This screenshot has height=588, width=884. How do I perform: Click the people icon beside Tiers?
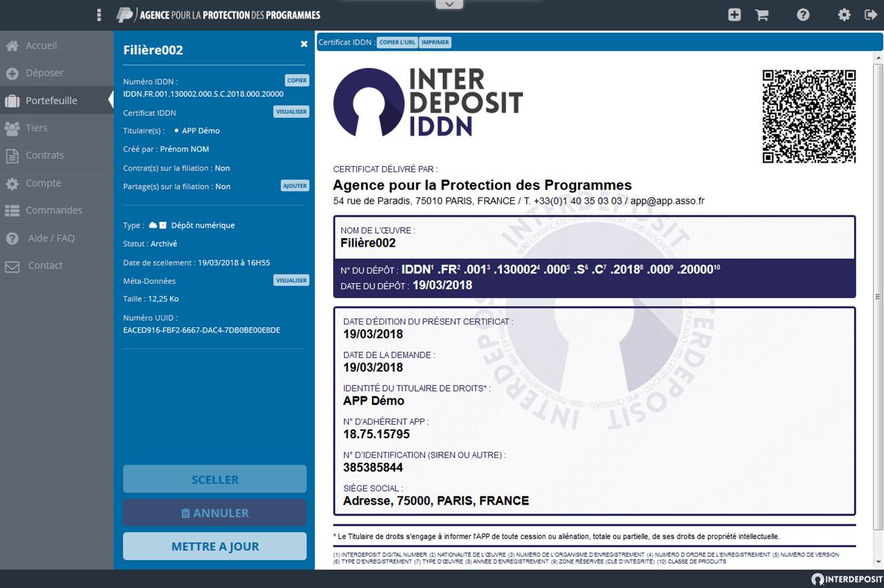12,128
